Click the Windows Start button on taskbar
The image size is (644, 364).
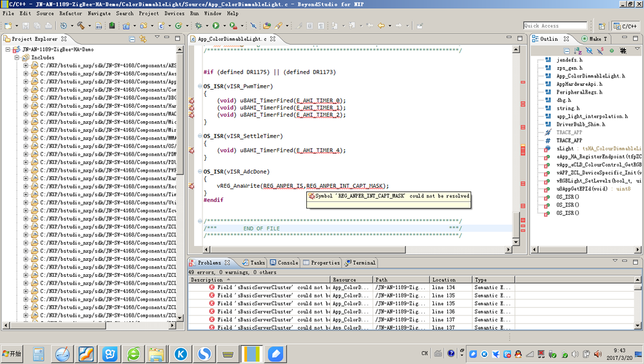tap(12, 353)
